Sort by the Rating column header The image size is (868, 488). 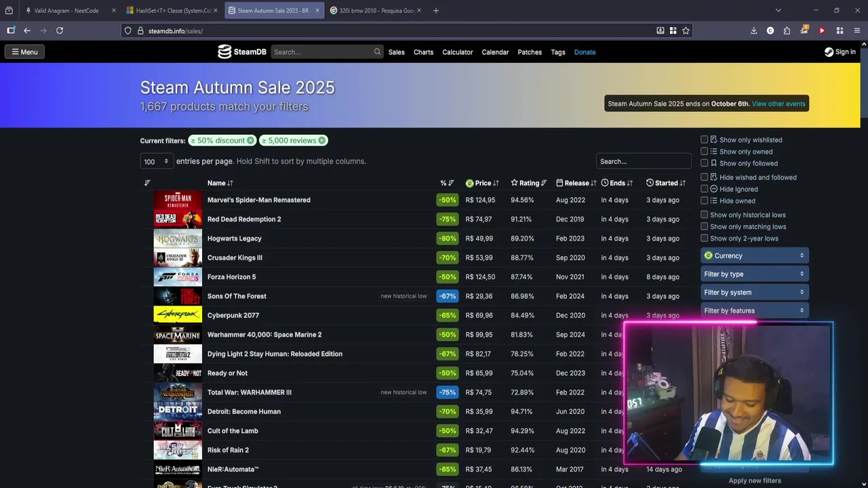pyautogui.click(x=529, y=183)
